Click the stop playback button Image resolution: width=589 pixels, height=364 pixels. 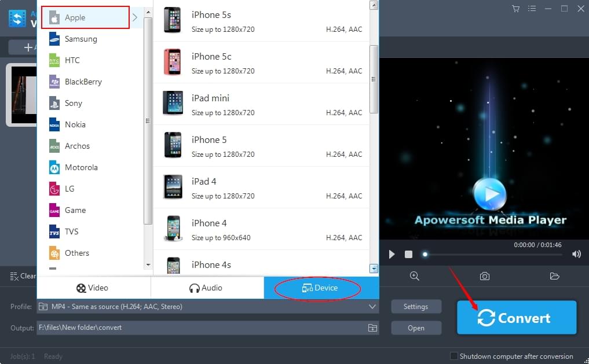[408, 254]
